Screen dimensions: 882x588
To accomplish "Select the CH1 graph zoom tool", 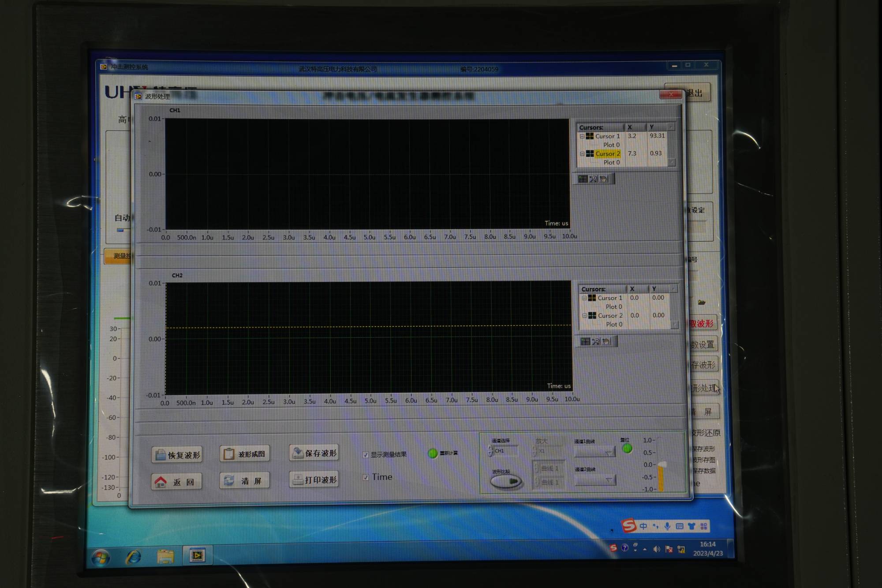I will tap(594, 179).
